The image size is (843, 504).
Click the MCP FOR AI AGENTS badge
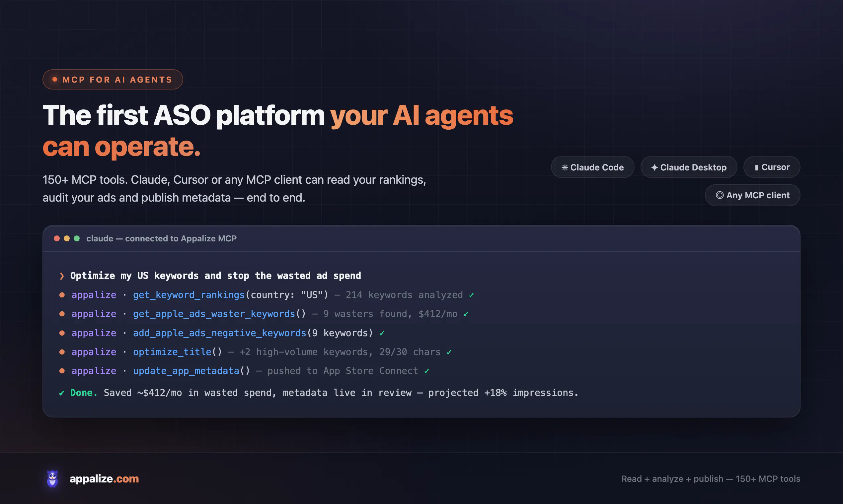113,80
